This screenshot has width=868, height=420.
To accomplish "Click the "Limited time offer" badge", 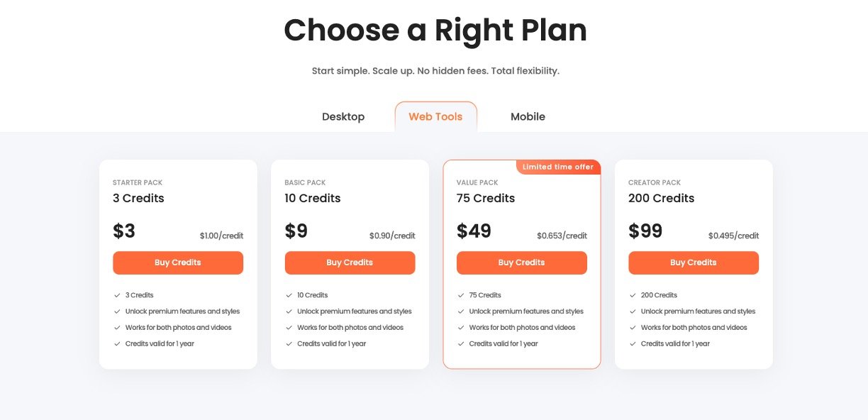I will coord(558,167).
